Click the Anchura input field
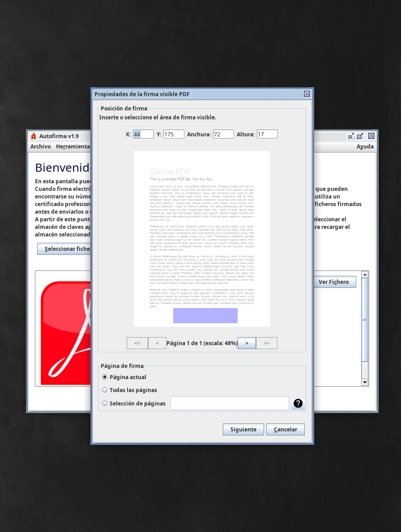Viewport: 401px width, 532px height. tap(223, 135)
